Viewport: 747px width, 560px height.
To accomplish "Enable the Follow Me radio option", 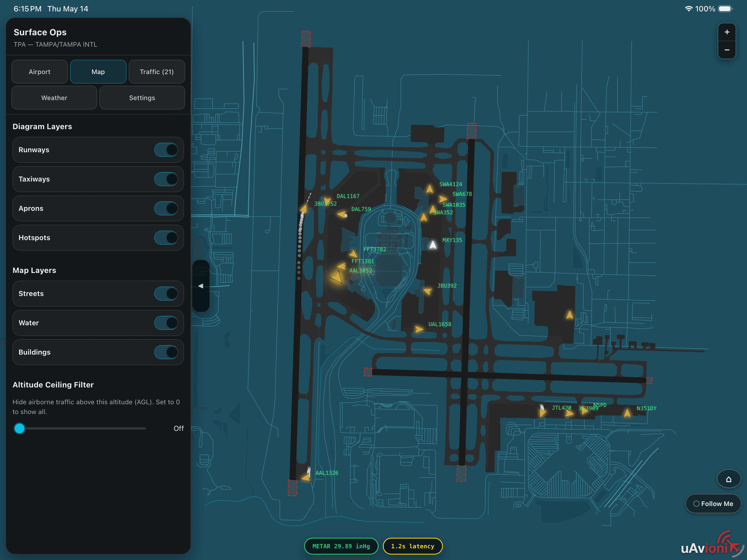I will pyautogui.click(x=713, y=504).
